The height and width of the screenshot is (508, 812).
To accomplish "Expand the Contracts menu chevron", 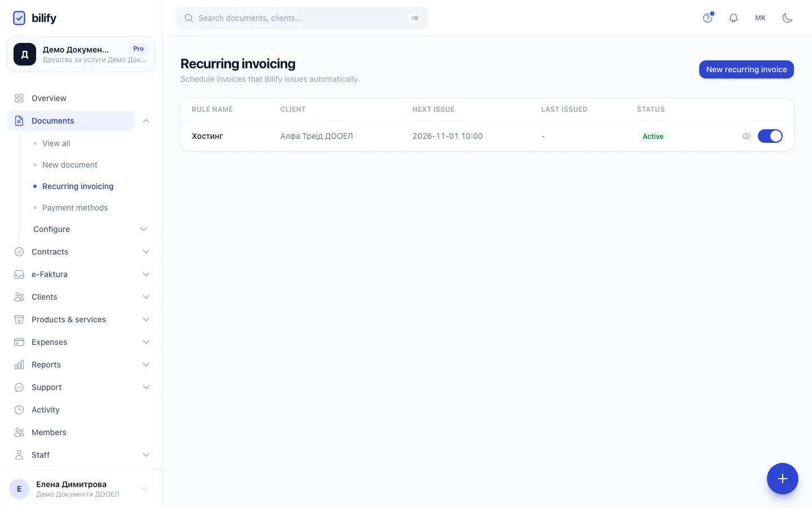I will pyautogui.click(x=146, y=252).
